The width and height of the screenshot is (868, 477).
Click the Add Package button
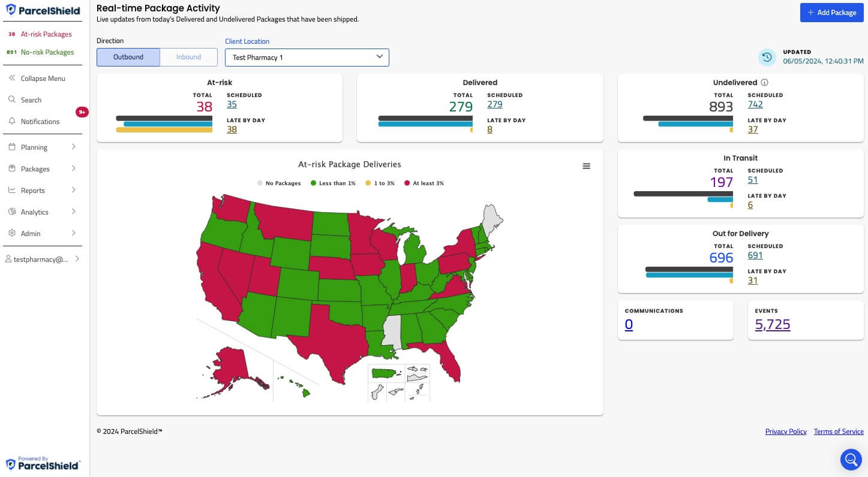(x=831, y=13)
